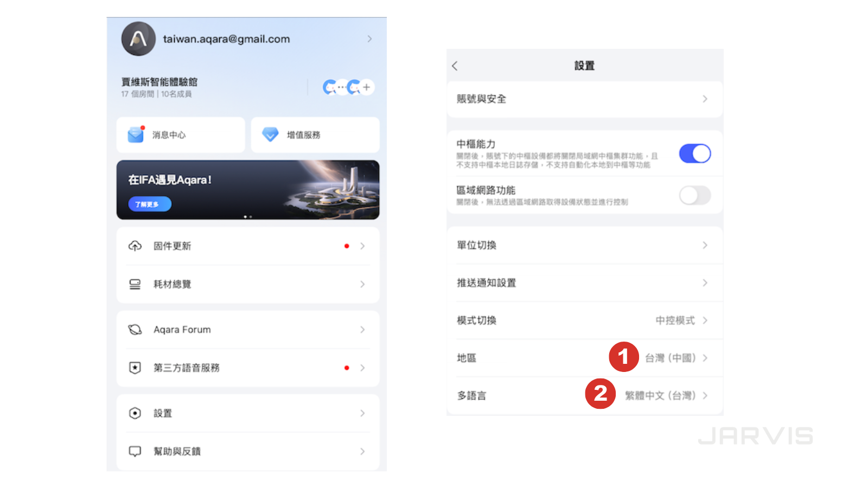
Task: Open the 模式切換 中控模式 selector
Action: (x=585, y=320)
